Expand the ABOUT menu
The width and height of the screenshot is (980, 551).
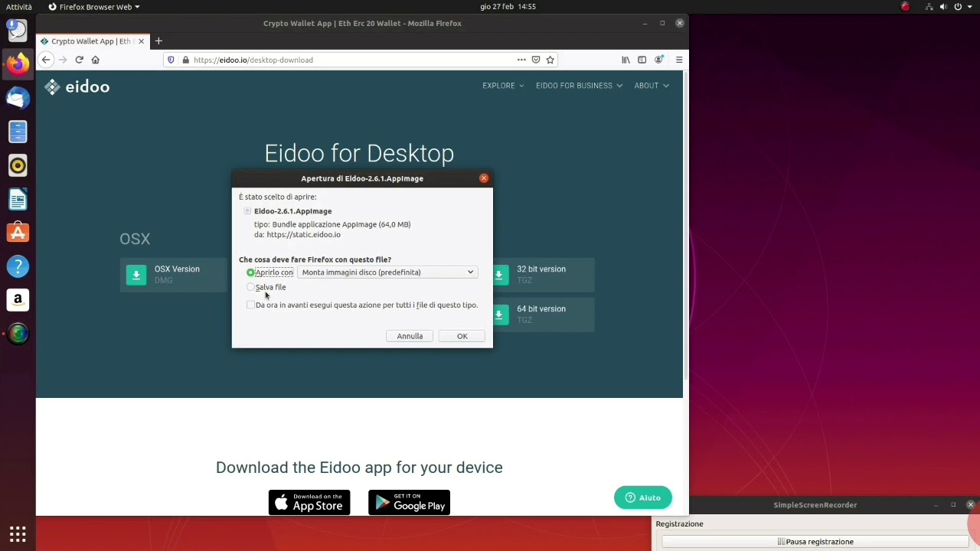652,86
